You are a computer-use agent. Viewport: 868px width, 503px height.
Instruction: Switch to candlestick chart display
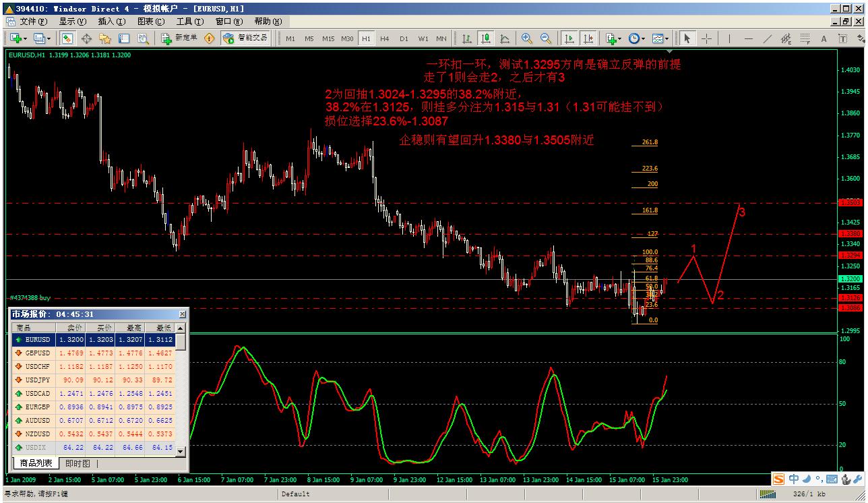point(485,38)
